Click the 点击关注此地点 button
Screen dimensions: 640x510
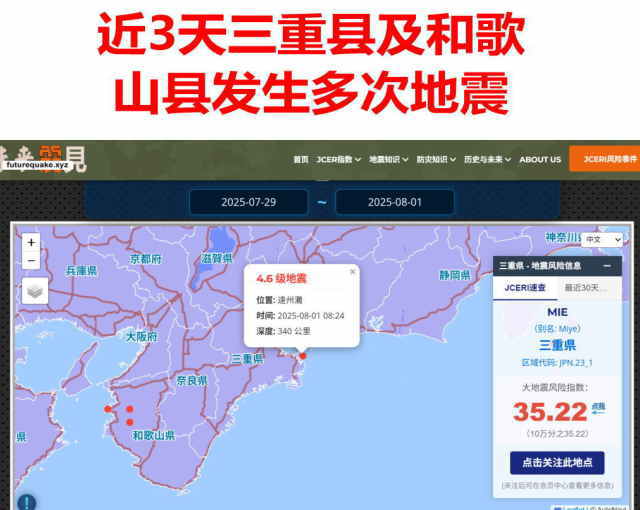click(x=557, y=462)
